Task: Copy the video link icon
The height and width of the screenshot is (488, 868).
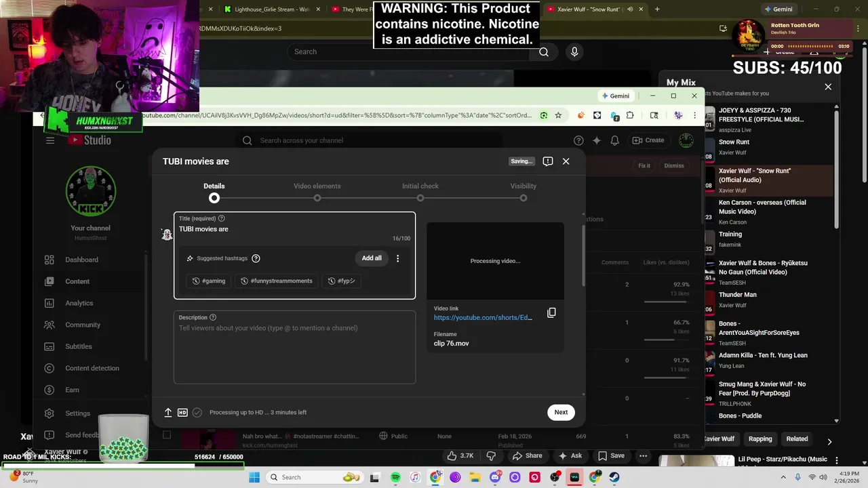Action: click(x=551, y=312)
